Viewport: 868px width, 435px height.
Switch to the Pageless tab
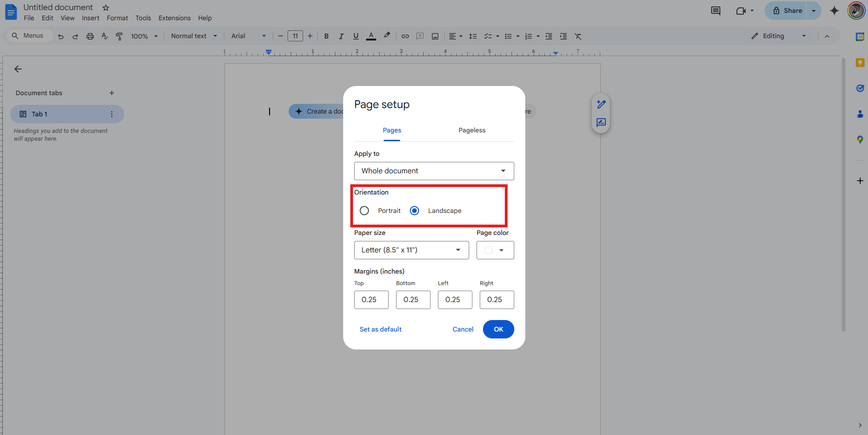[472, 130]
